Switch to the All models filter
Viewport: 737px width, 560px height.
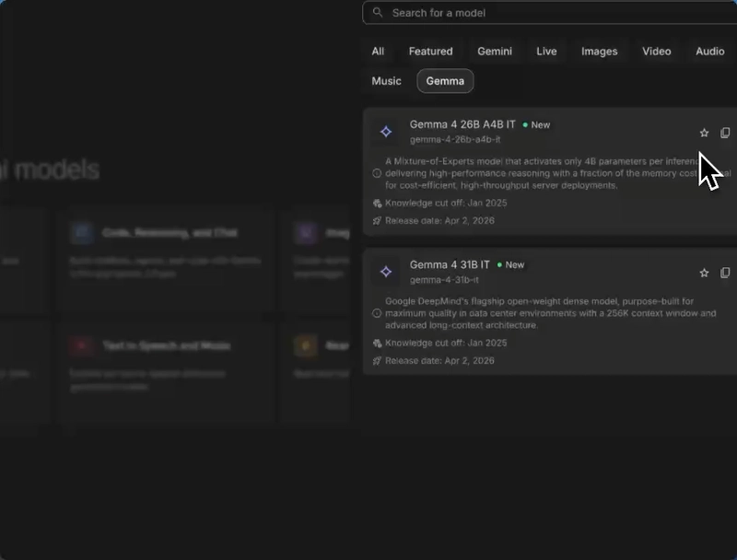pyautogui.click(x=378, y=52)
